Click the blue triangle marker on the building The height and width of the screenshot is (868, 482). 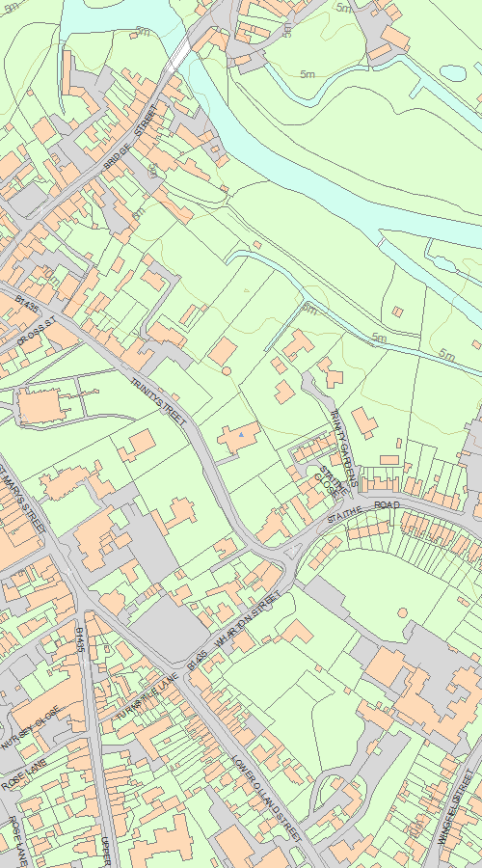pyautogui.click(x=241, y=435)
